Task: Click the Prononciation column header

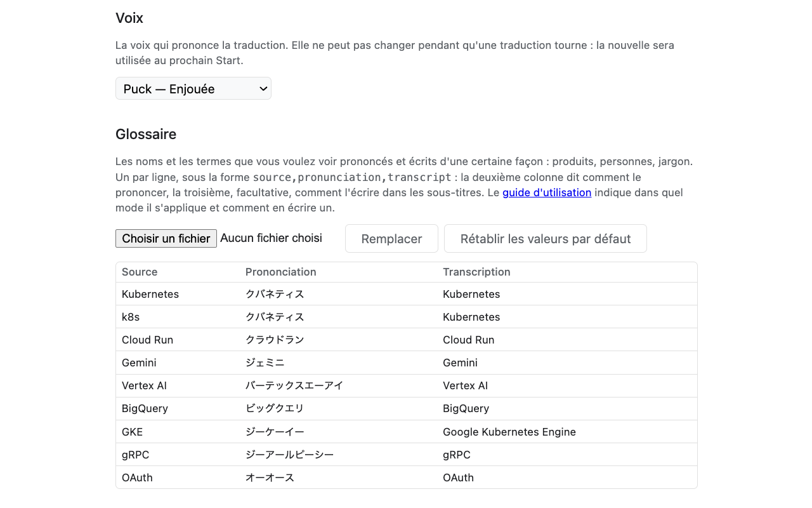Action: [x=281, y=272]
